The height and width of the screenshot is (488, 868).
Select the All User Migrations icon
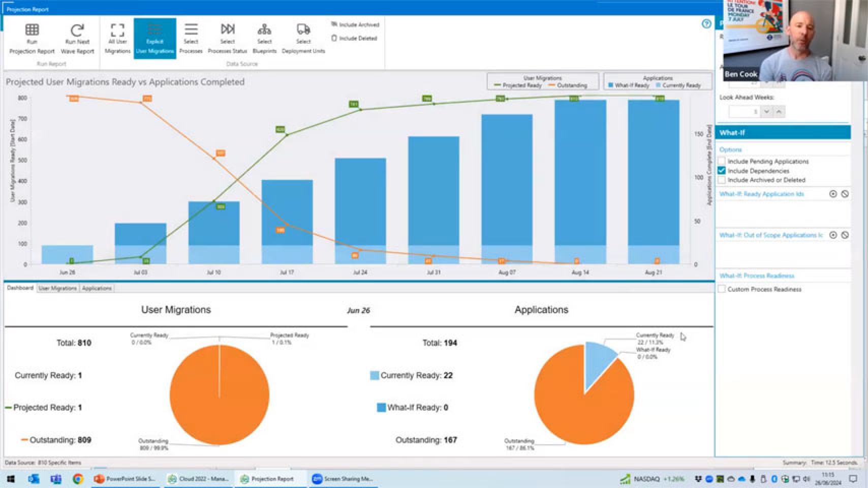117,36
